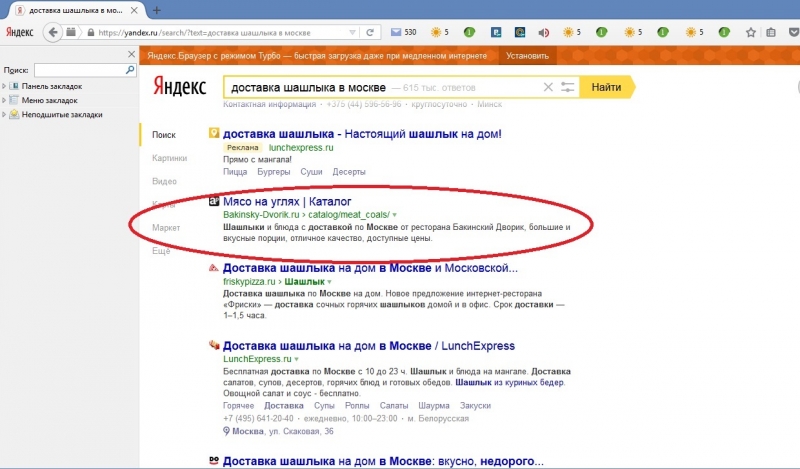Open dropdown arrow after Bakinsky-Dvorik.ru URL

[x=394, y=215]
